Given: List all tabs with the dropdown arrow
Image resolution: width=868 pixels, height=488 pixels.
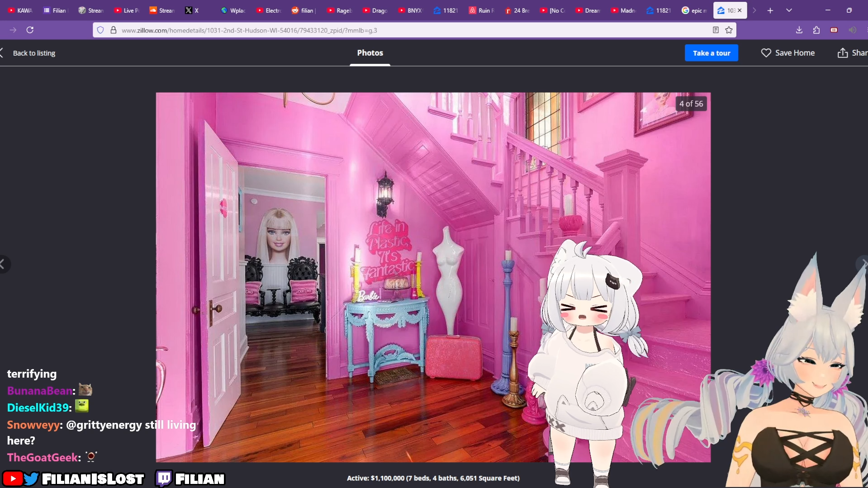Looking at the screenshot, I should [789, 10].
